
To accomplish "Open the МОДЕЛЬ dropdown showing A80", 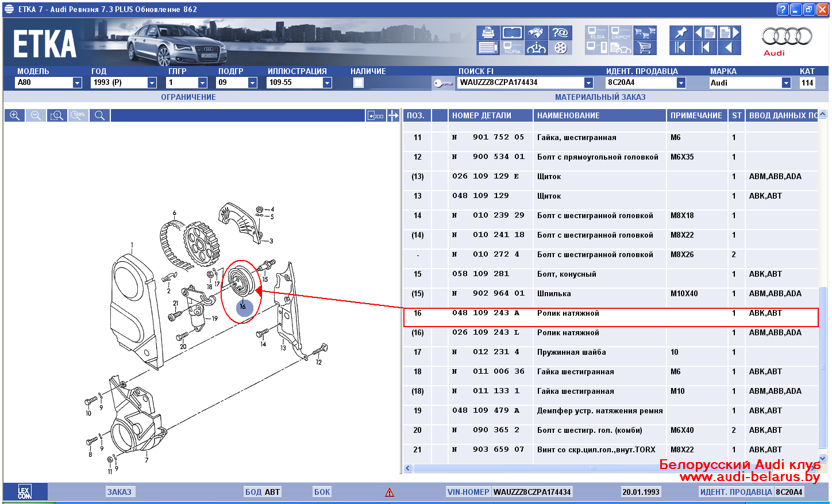I will pos(77,83).
